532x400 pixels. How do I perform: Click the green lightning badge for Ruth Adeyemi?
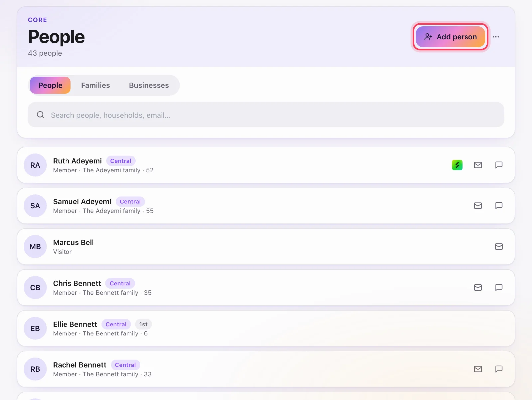(x=457, y=165)
